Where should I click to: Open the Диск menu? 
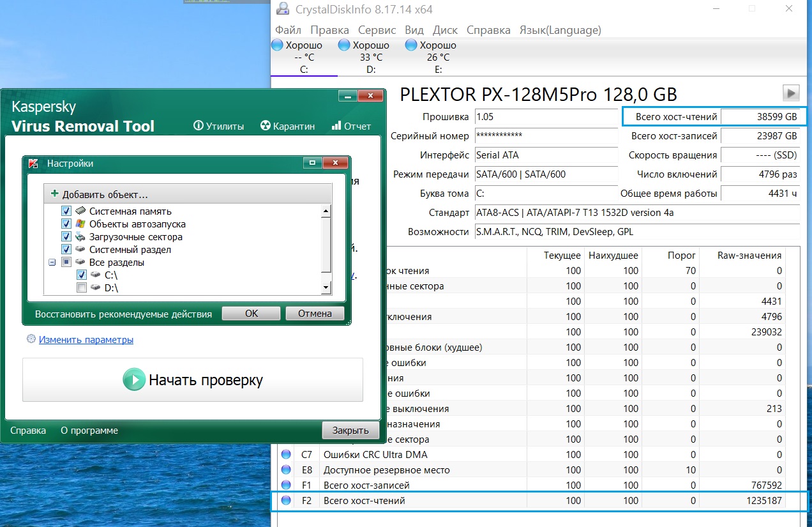(x=445, y=30)
